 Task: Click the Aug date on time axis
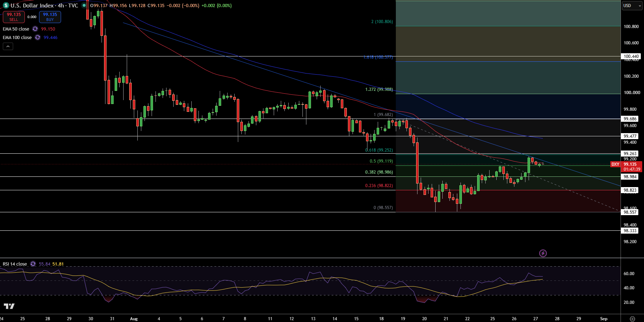[134, 318]
